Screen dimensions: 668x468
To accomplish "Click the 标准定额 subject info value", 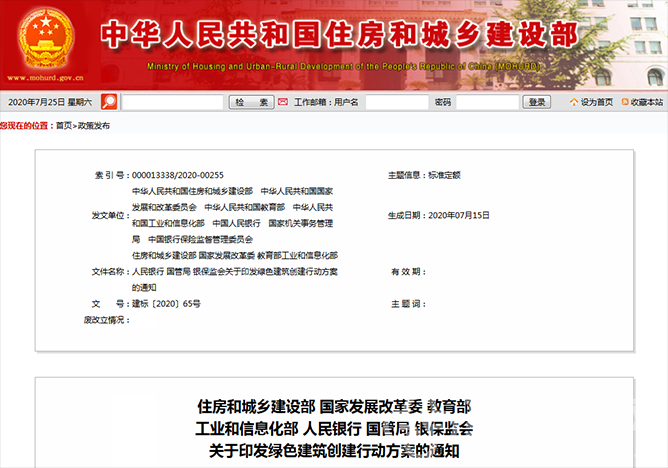I will click(x=444, y=175).
